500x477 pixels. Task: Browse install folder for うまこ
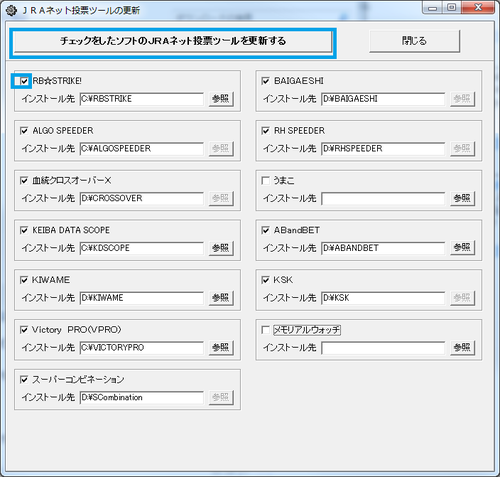click(x=462, y=199)
